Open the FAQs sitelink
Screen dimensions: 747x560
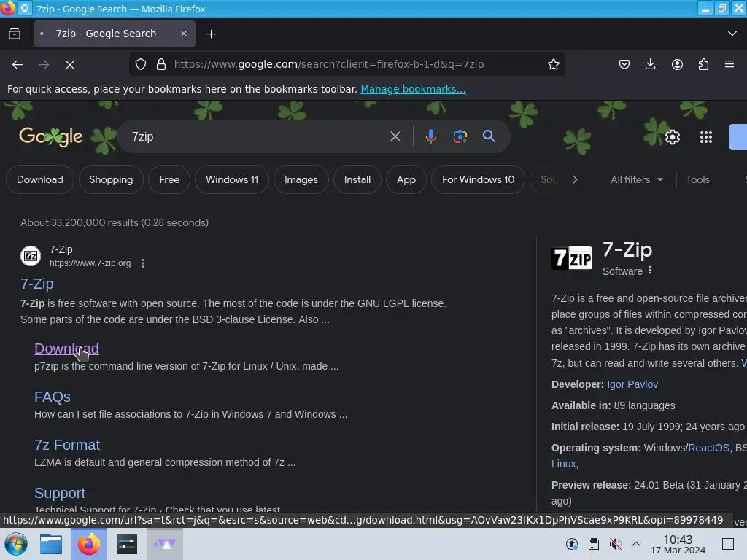pyautogui.click(x=53, y=397)
